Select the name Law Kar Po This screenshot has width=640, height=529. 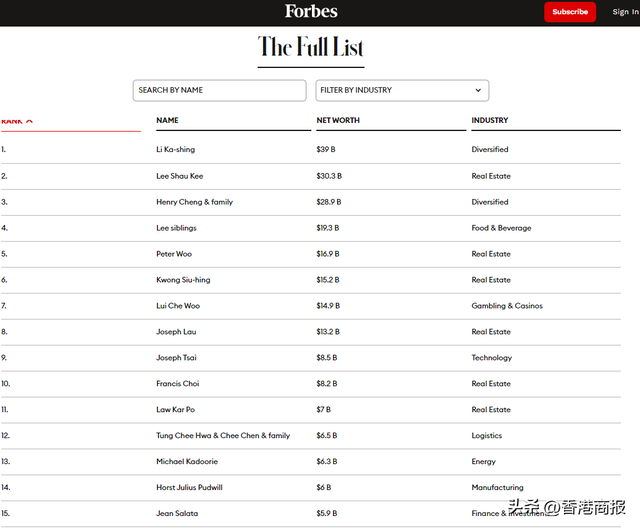(x=176, y=409)
